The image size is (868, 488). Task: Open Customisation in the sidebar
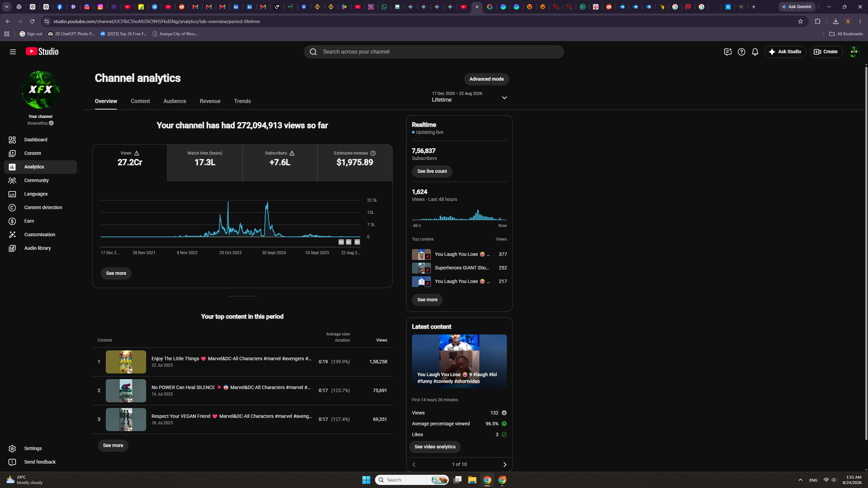pyautogui.click(x=40, y=235)
